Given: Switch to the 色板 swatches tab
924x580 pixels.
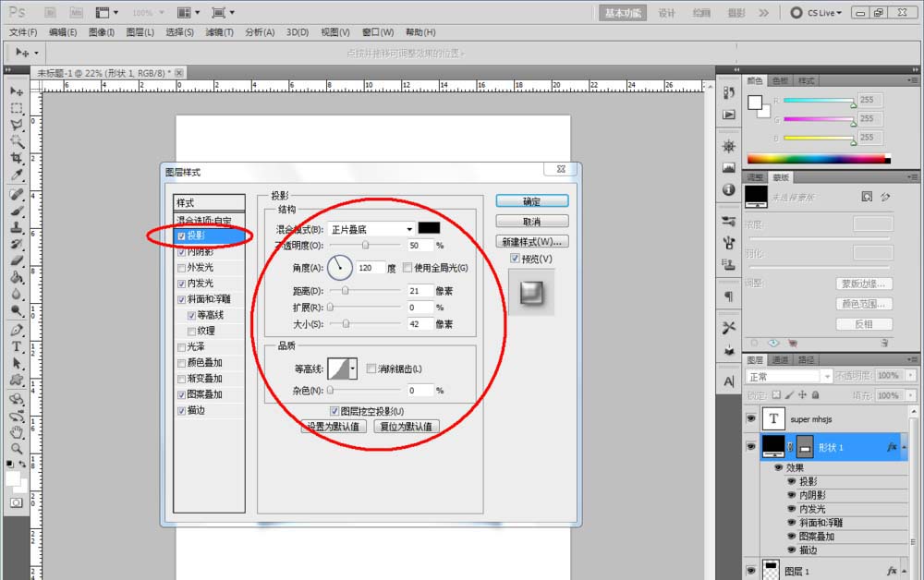Looking at the screenshot, I should (x=780, y=80).
